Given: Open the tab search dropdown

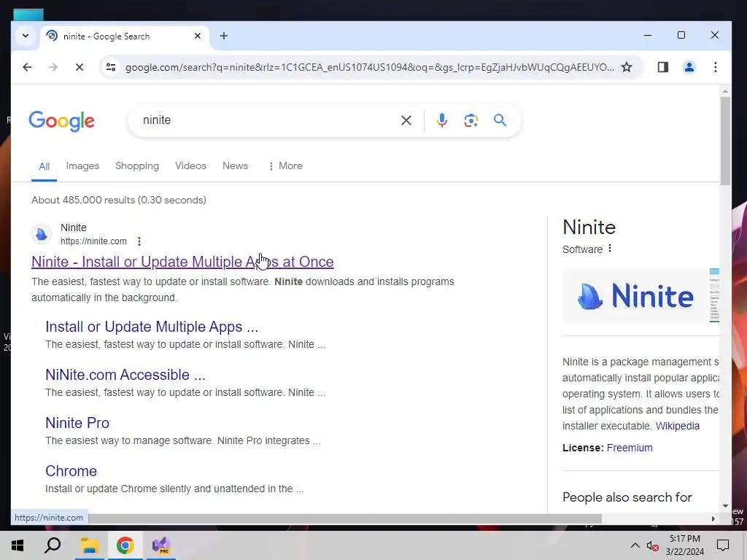Looking at the screenshot, I should pyautogui.click(x=26, y=36).
